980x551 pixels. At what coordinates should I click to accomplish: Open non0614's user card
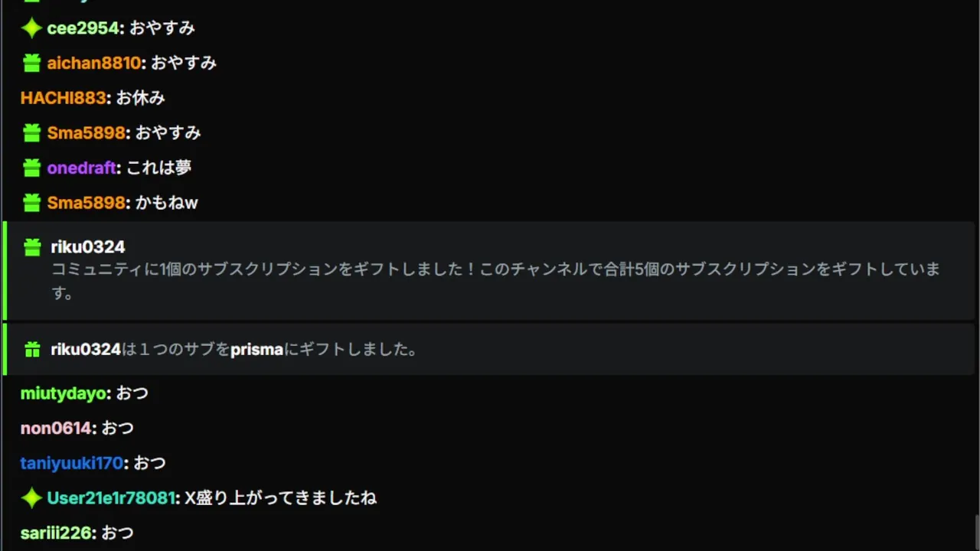[56, 429]
